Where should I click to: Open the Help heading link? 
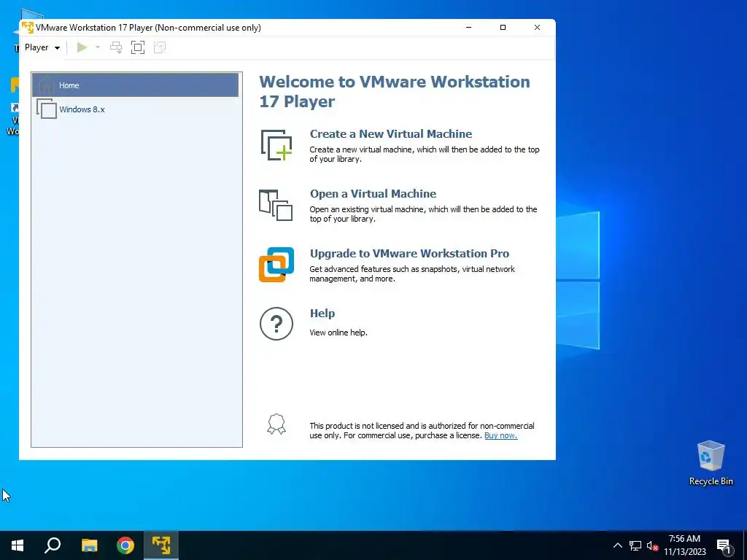click(322, 314)
